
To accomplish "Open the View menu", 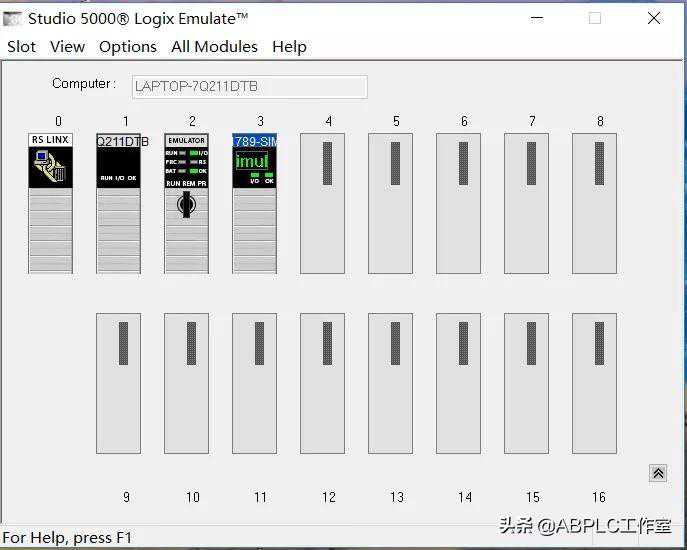I will point(67,47).
